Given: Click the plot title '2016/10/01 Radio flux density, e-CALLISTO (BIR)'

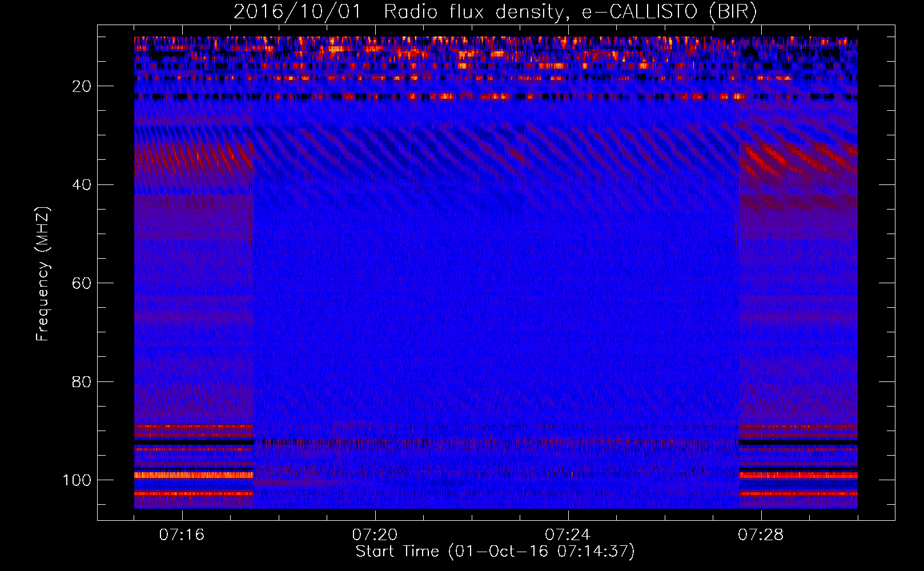Looking at the screenshot, I should pos(496,12).
